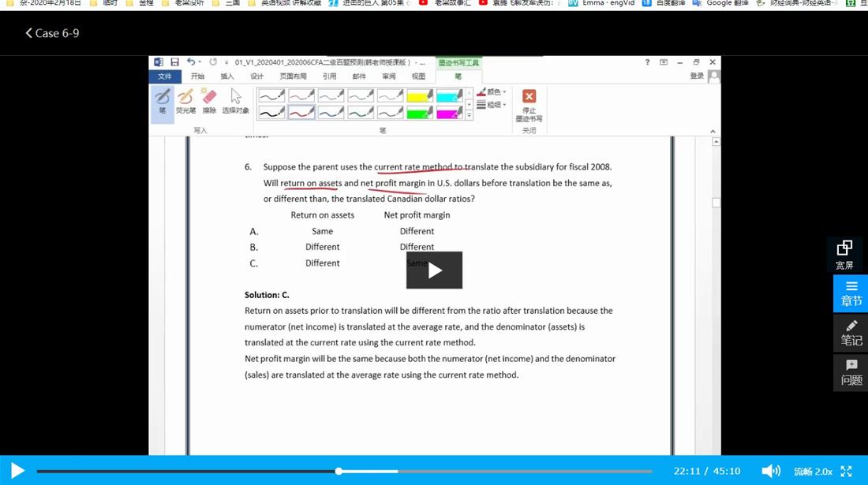This screenshot has width=868, height=485.
Task: Switch to 宽屏 widescreen mode
Action: coord(844,255)
